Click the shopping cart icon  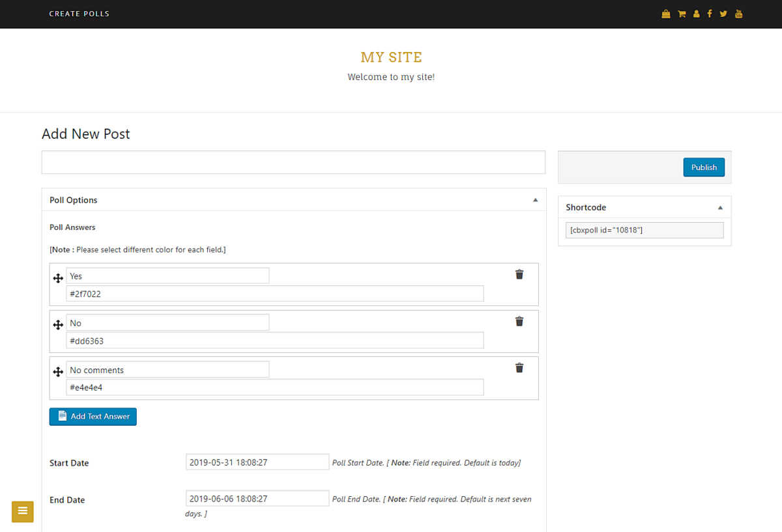click(x=681, y=13)
